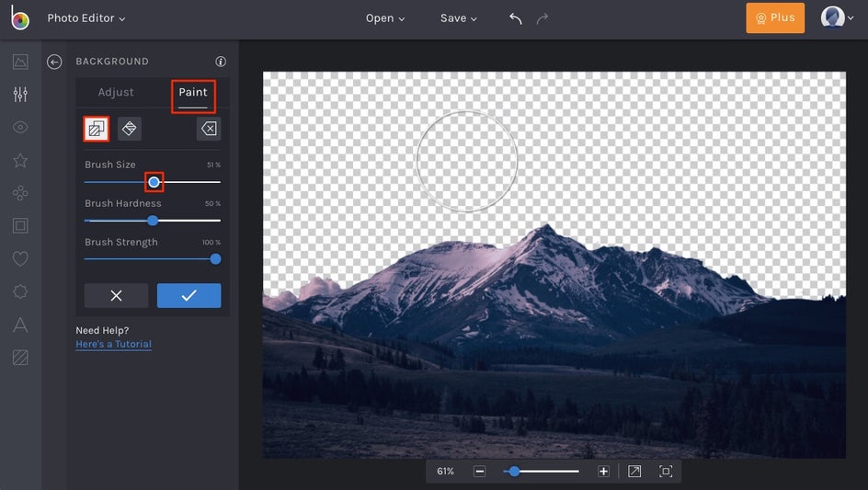Screen dimensions: 868x490
Task: Go back from the Background panel
Action: [x=54, y=62]
